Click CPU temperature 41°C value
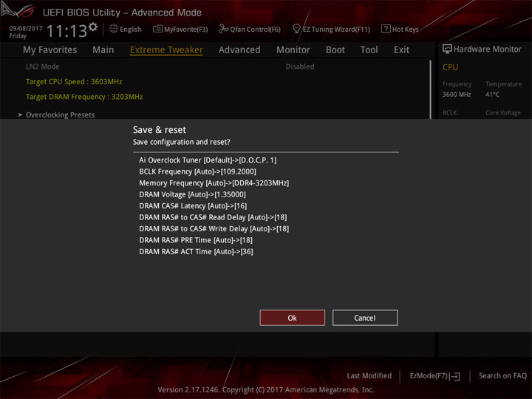Image resolution: width=532 pixels, height=399 pixels. (x=492, y=95)
